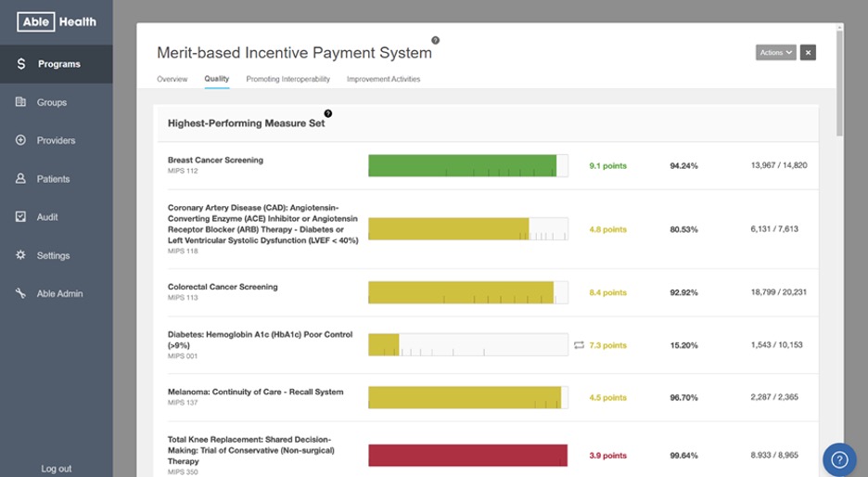Click the 4.5 points score
Viewport: 868px width, 477px height.
607,398
